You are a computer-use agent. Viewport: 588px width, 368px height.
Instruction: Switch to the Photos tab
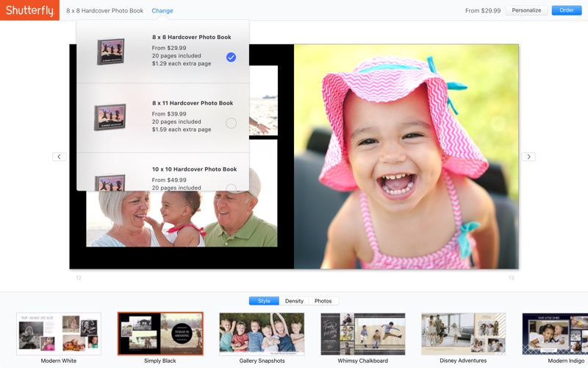323,301
